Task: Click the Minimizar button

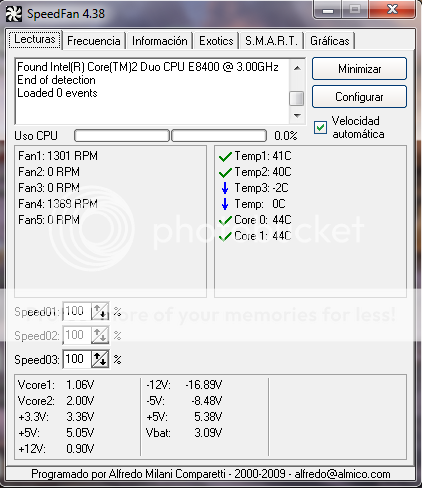Action: coord(359,69)
